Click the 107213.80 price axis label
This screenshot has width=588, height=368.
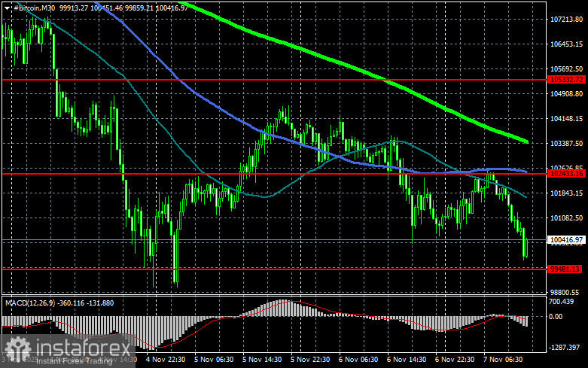(566, 19)
